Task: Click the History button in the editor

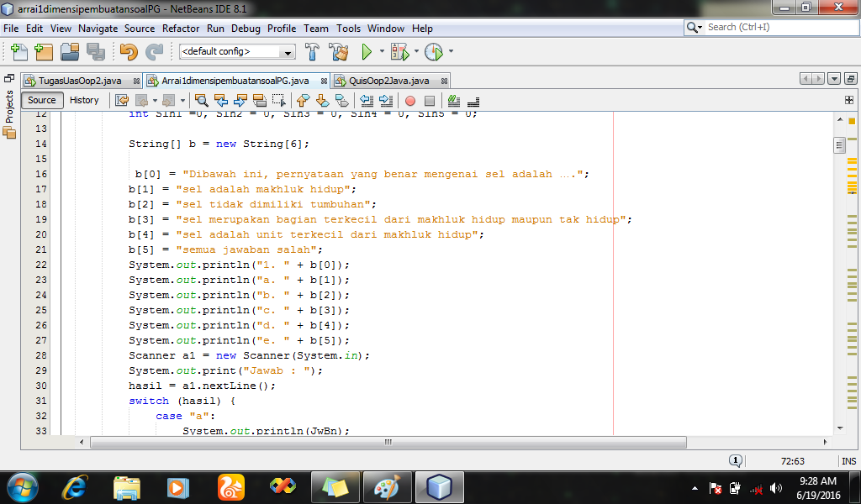Action: tap(84, 100)
